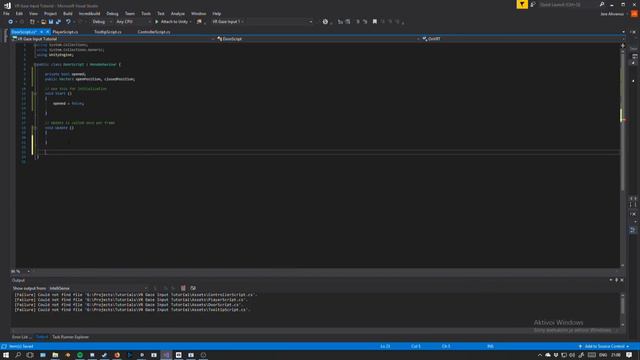640x360 pixels.
Task: Open File Explorer from the taskbar
Action: (x=55, y=355)
